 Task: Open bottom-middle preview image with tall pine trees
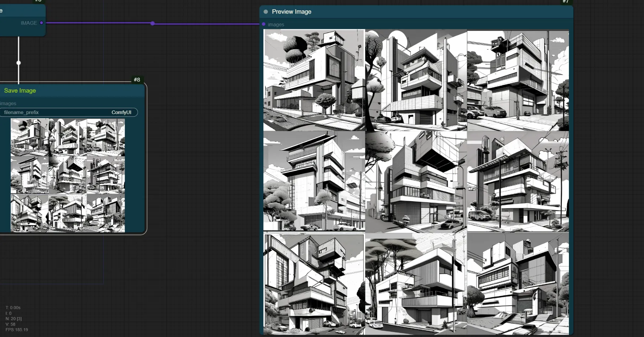416,284
